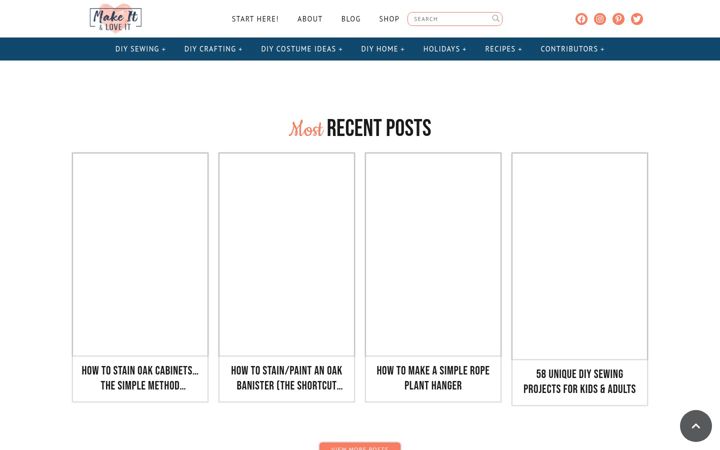Go home via Make It & Love It logo

point(116,19)
